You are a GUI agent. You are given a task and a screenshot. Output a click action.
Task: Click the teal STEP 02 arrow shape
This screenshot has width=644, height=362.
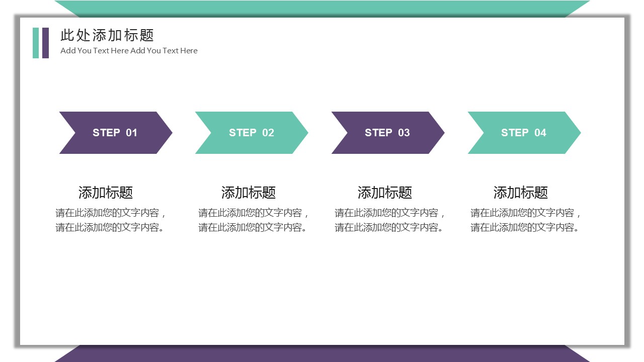pyautogui.click(x=251, y=133)
